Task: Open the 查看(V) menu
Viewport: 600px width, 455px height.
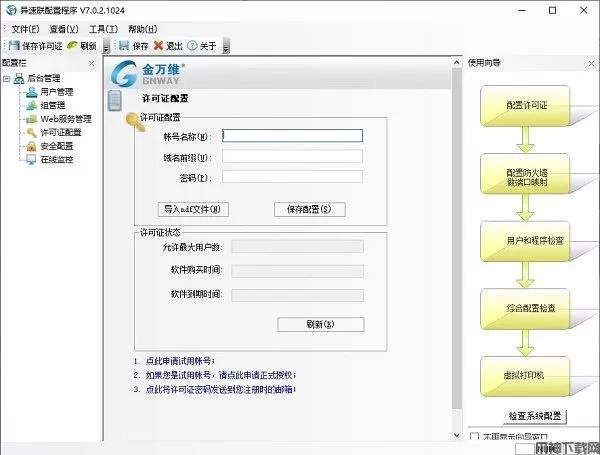Action: (64, 29)
